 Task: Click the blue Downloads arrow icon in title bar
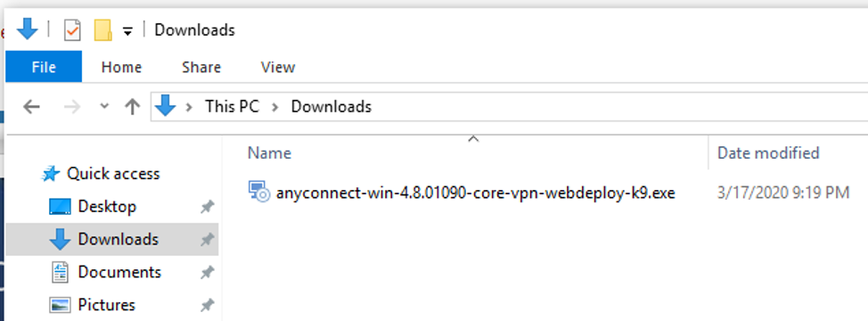click(27, 29)
